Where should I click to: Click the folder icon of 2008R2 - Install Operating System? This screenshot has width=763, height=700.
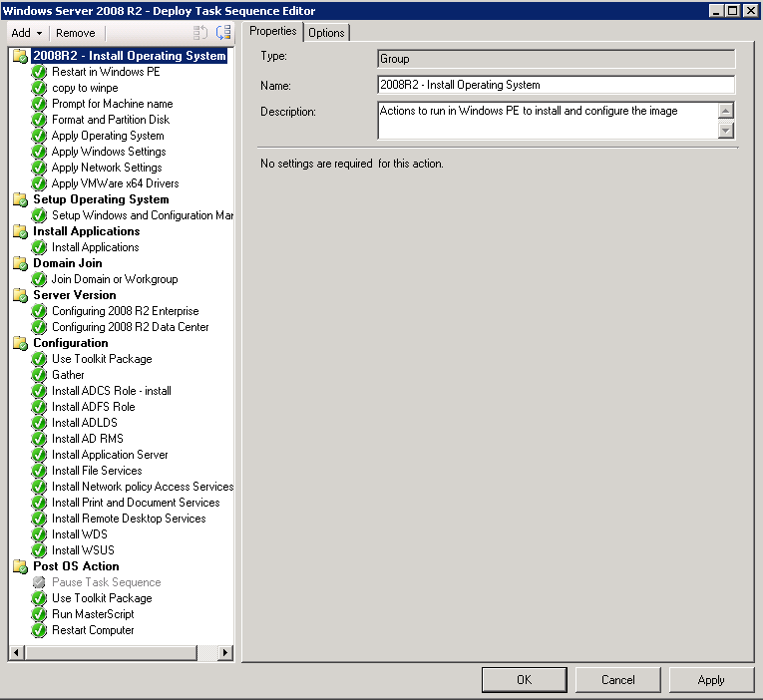tap(20, 56)
